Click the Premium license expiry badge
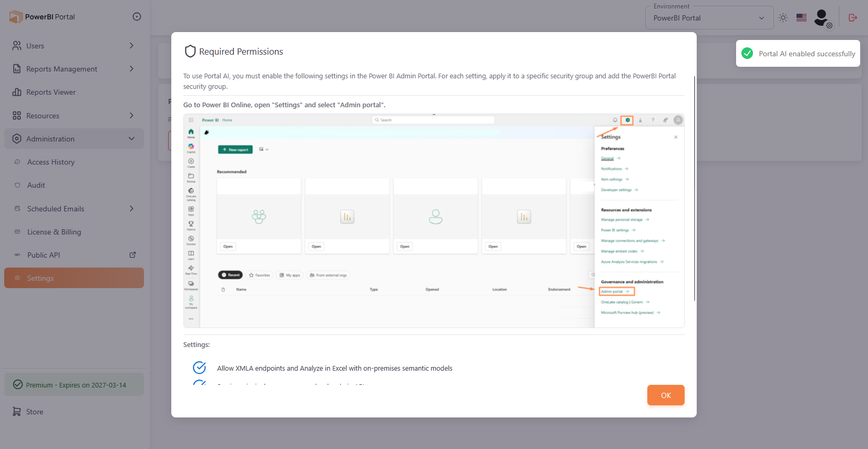Image resolution: width=868 pixels, height=449 pixels. pos(74,385)
